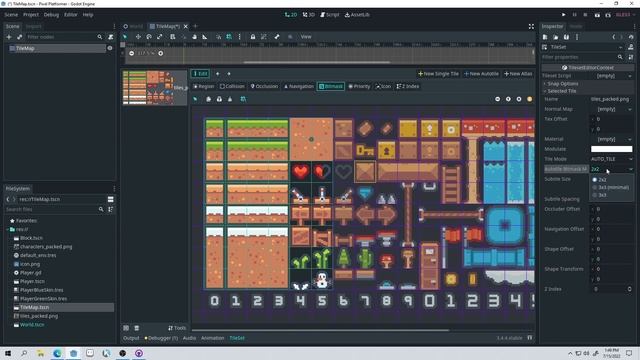Click the Filter nodes search field
The image size is (640, 360).
[64, 37]
